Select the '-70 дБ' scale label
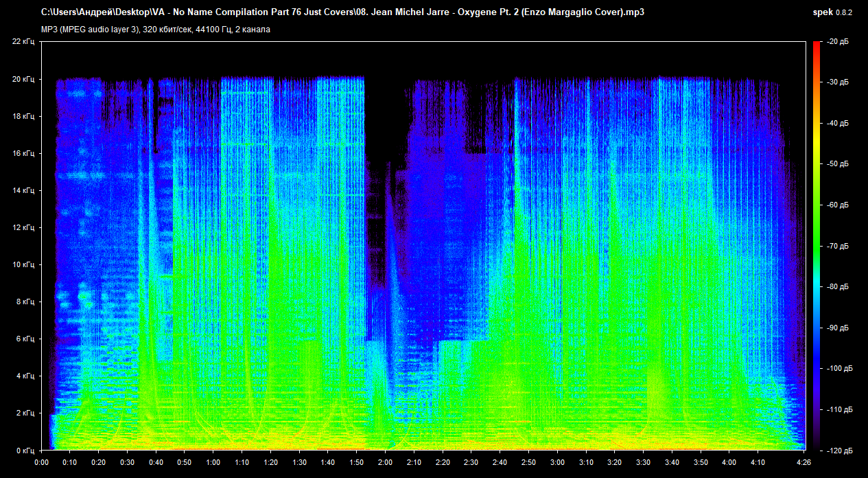Screen dimensions: 868x478 click(x=837, y=246)
